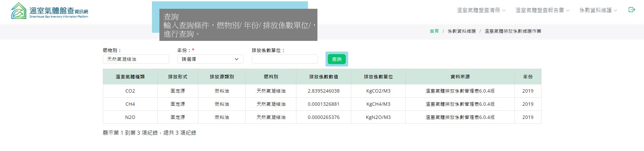The image size is (644, 151).
Task: Click the 排放源類別 column header
Action: [222, 77]
